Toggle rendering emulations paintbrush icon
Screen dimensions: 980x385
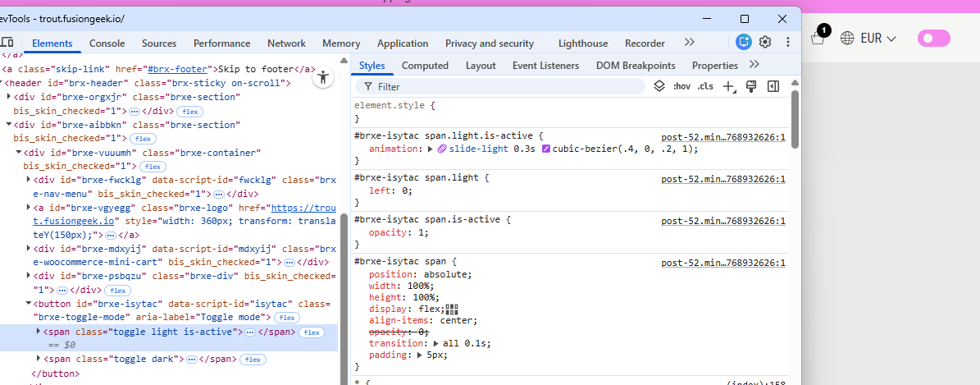click(x=750, y=86)
